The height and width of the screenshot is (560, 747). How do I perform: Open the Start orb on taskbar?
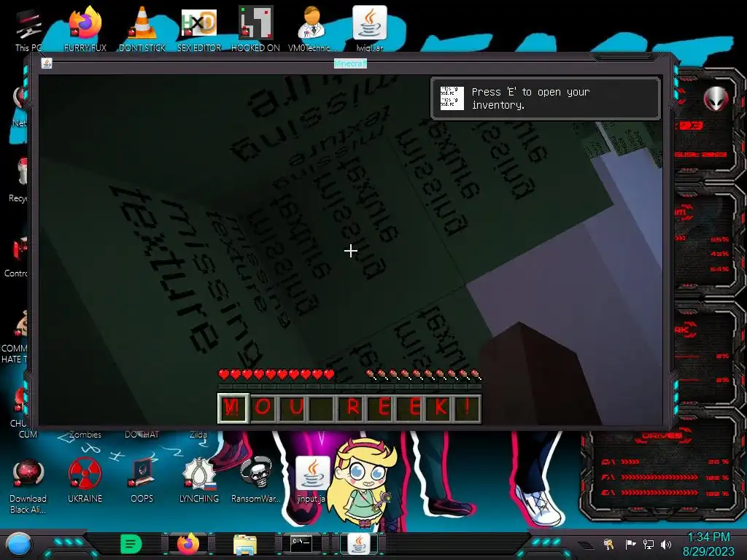coord(19,545)
